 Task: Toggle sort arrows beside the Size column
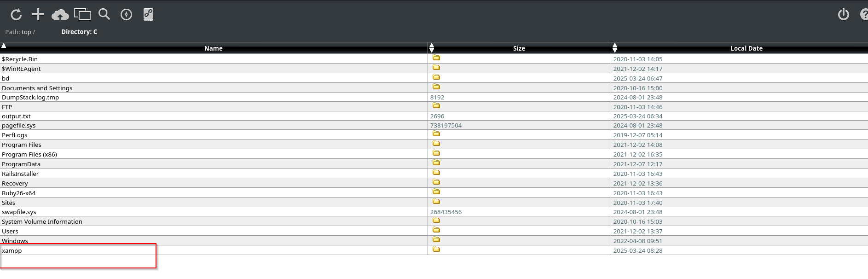(432, 48)
